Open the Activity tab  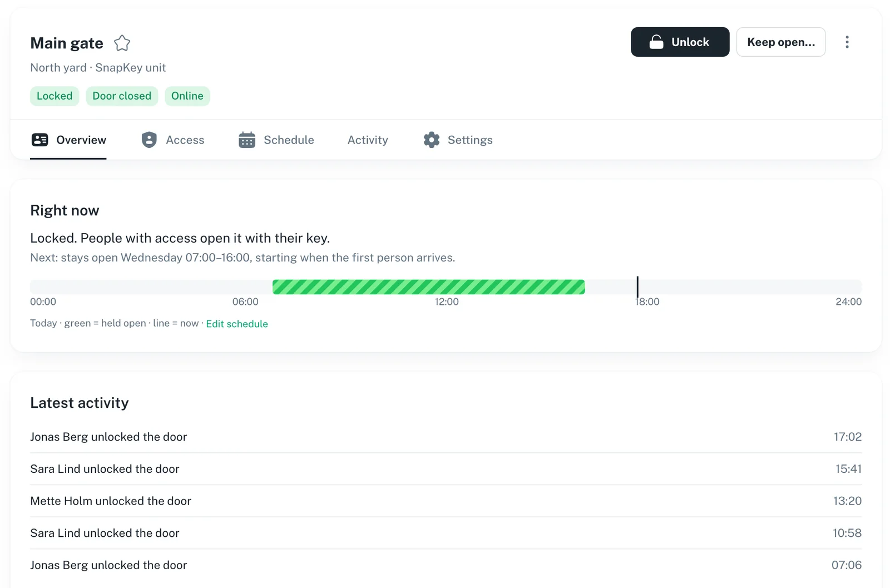pyautogui.click(x=368, y=140)
